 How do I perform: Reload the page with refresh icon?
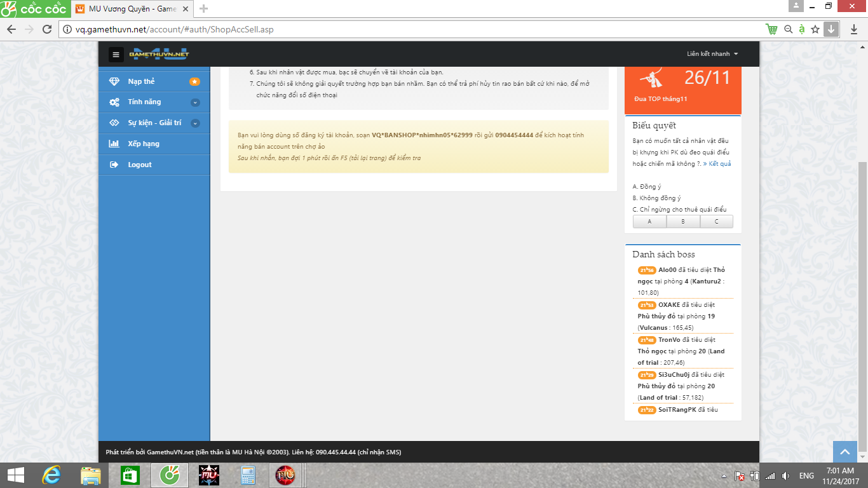coord(46,29)
